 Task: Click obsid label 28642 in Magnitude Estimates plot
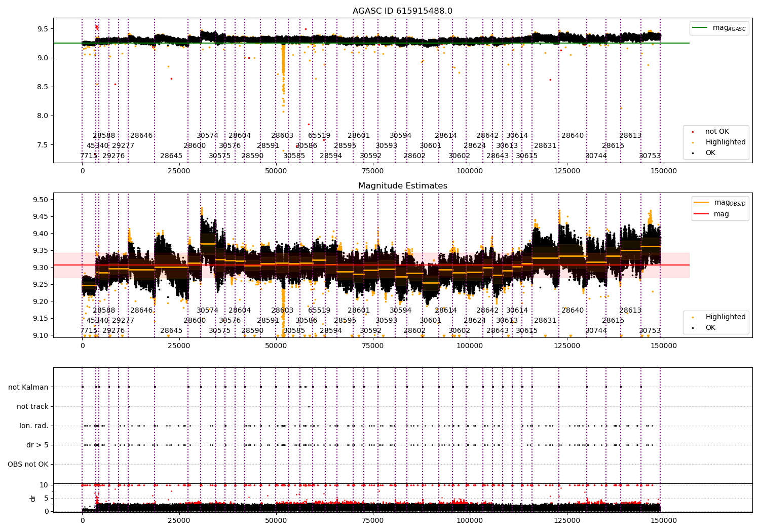(x=487, y=311)
